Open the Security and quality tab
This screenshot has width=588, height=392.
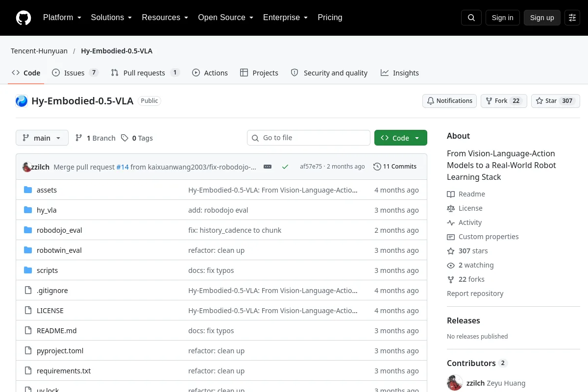click(x=329, y=73)
